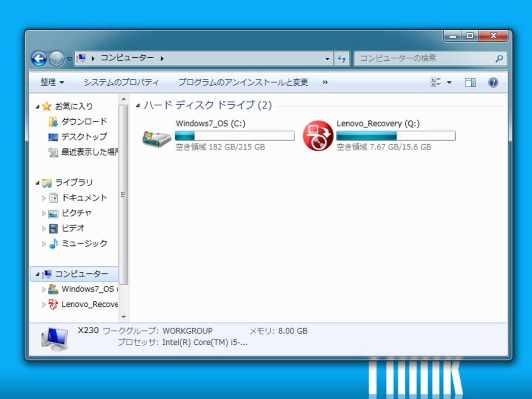The width and height of the screenshot is (532, 399).
Task: Click the メモリ: 8.00 GB entry
Action: coord(278,331)
